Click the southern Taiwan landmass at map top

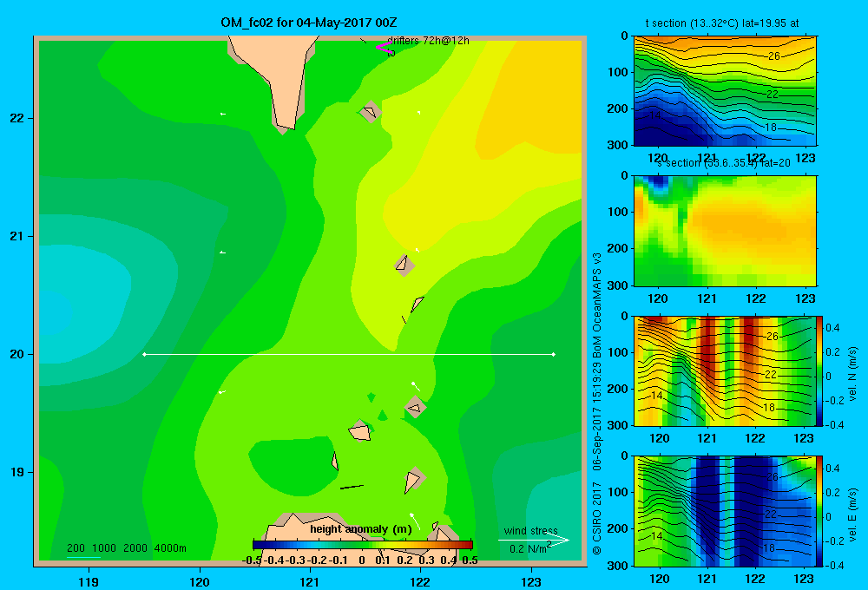click(x=279, y=72)
